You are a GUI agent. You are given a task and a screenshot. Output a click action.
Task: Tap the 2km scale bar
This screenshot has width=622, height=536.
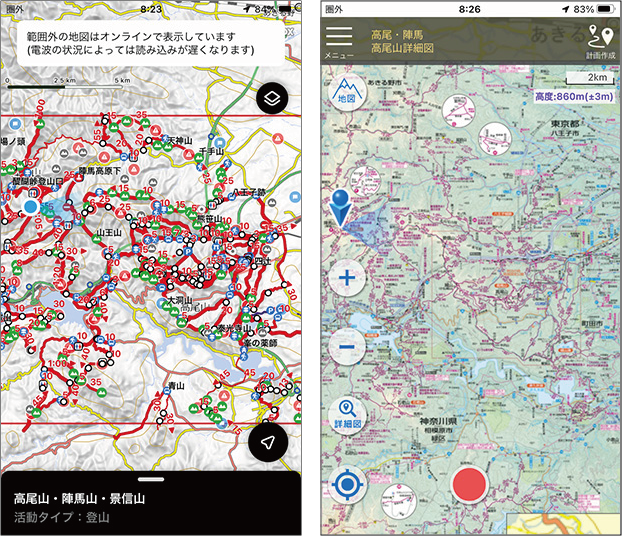590,78
